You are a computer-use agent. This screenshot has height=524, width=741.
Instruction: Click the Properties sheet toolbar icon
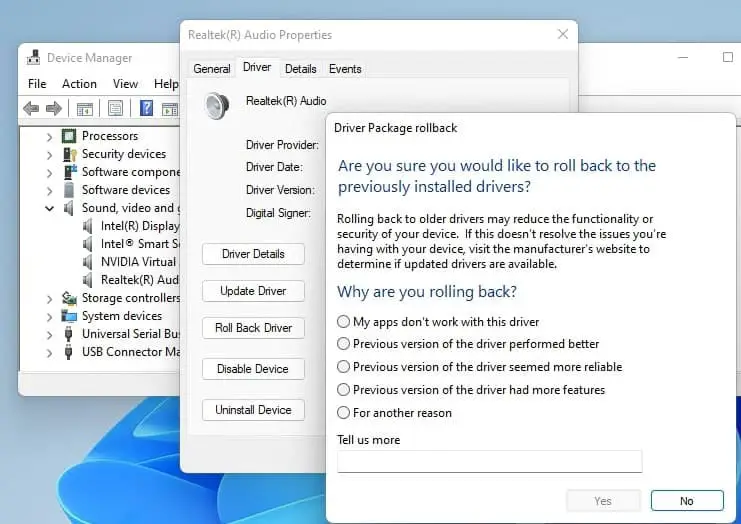click(115, 108)
